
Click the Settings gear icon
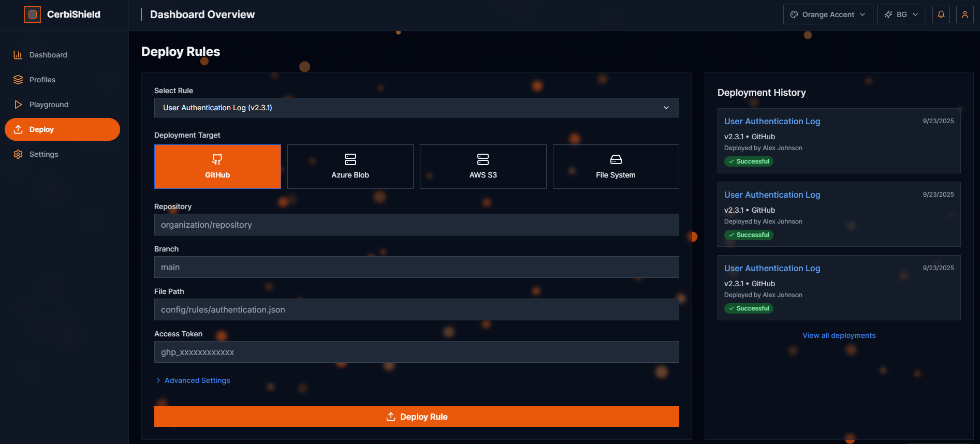(18, 154)
